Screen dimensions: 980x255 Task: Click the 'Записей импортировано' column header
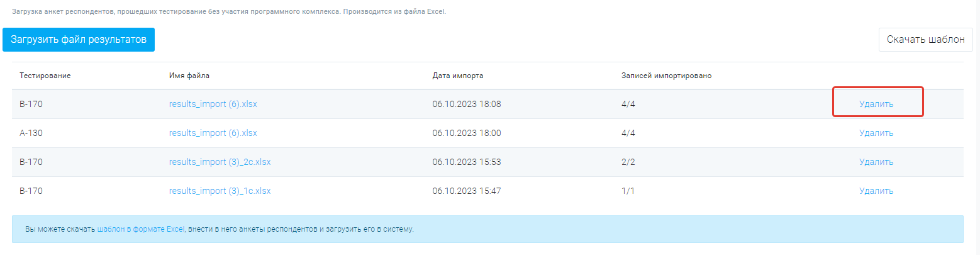[x=666, y=76]
